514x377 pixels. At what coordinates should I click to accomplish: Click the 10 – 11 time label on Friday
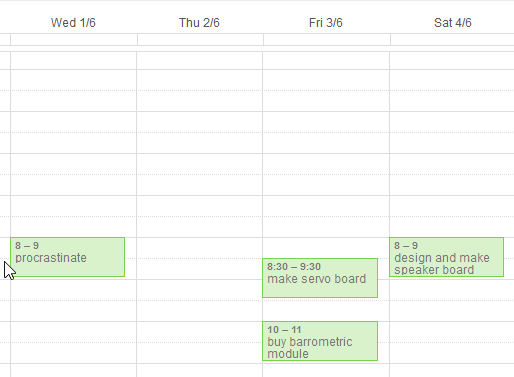284,330
